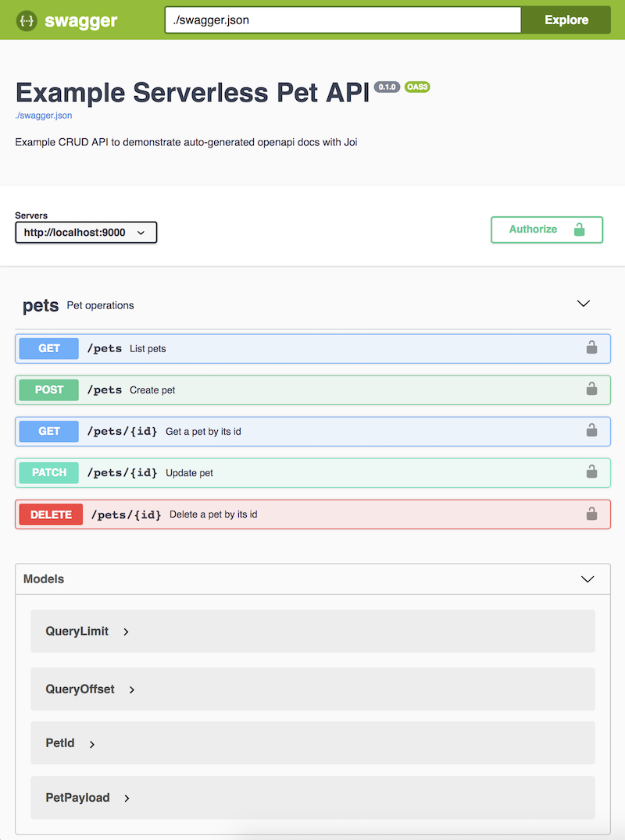The width and height of the screenshot is (625, 840).
Task: Click the 'Pet operations' description text
Action: click(x=100, y=305)
